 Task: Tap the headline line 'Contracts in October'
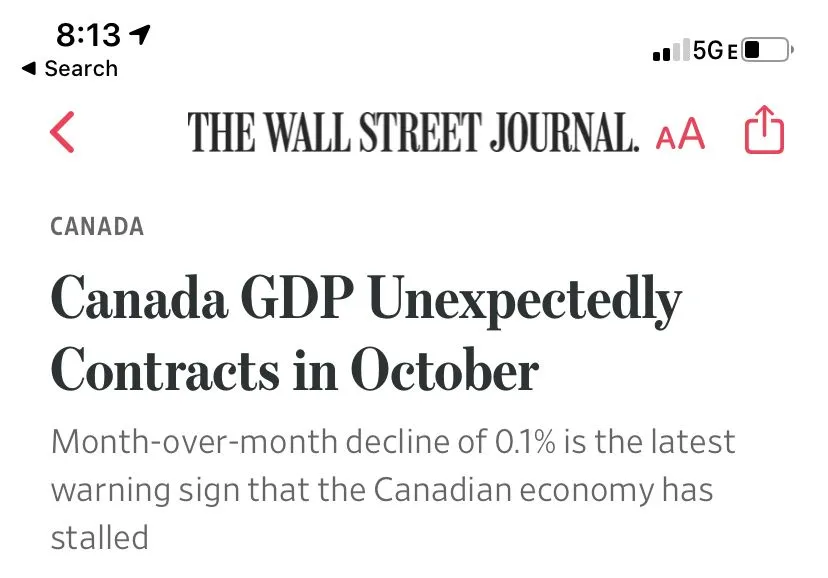(x=295, y=370)
